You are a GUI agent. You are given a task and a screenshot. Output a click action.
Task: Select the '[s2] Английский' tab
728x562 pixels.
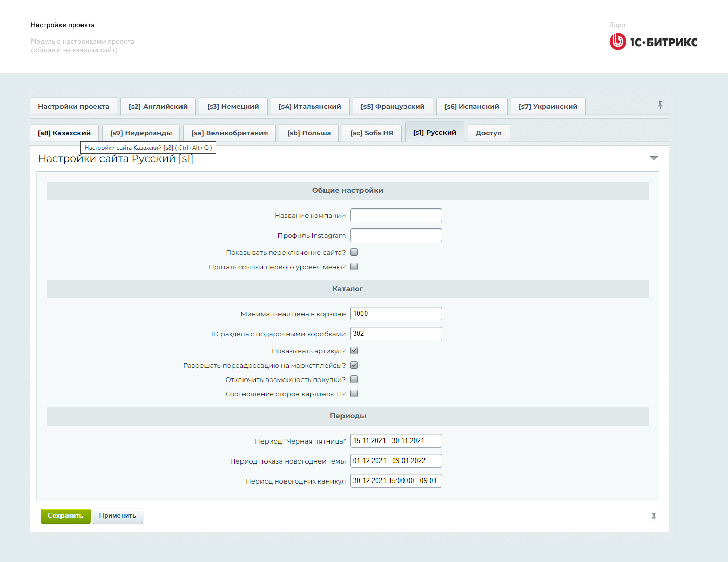[x=158, y=107]
